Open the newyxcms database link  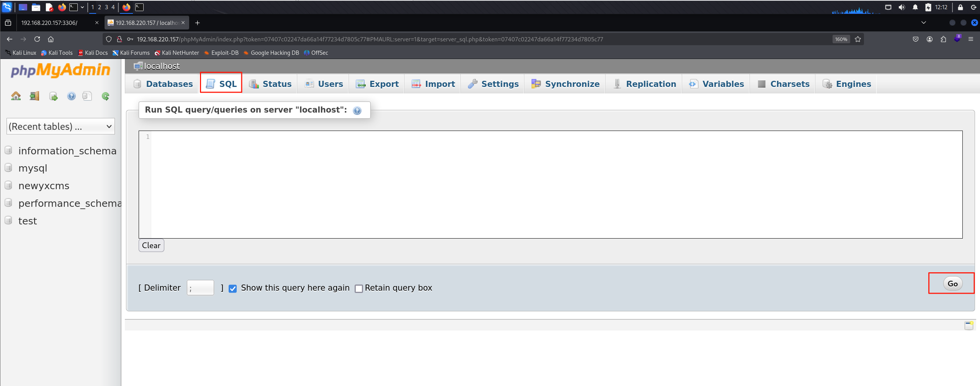[44, 186]
